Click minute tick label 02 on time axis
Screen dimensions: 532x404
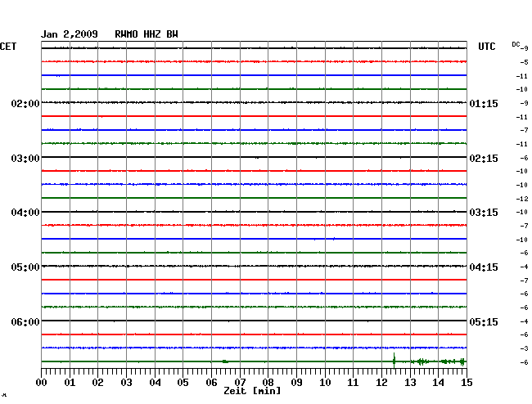(x=97, y=383)
